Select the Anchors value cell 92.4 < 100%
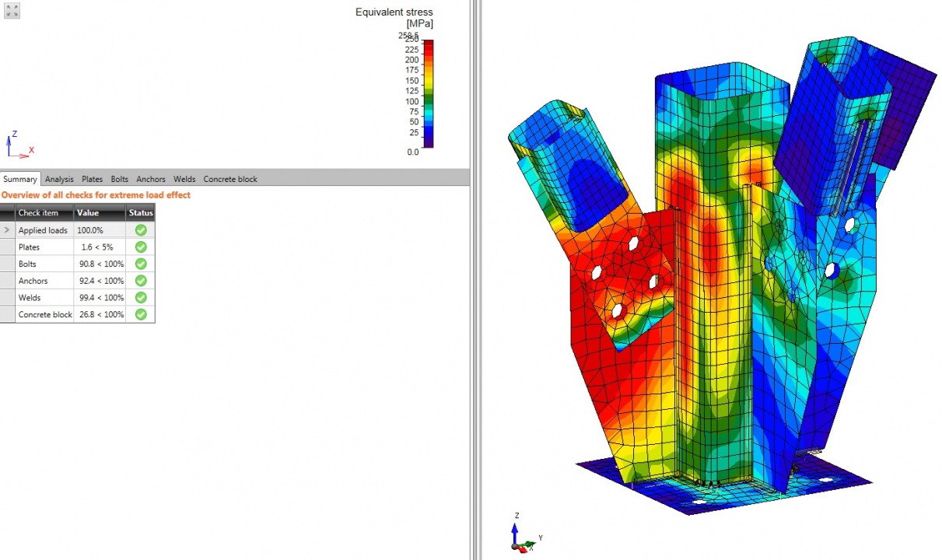The height and width of the screenshot is (560, 942). (x=99, y=281)
